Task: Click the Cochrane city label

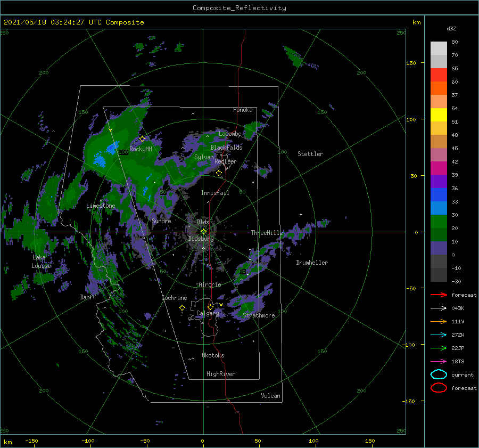Action: pos(174,298)
